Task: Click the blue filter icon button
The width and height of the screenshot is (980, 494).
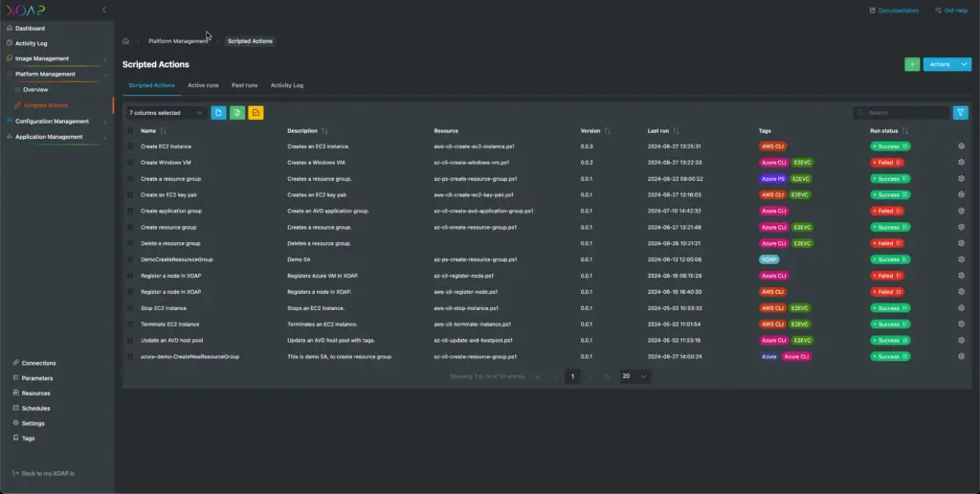Action: pyautogui.click(x=960, y=113)
